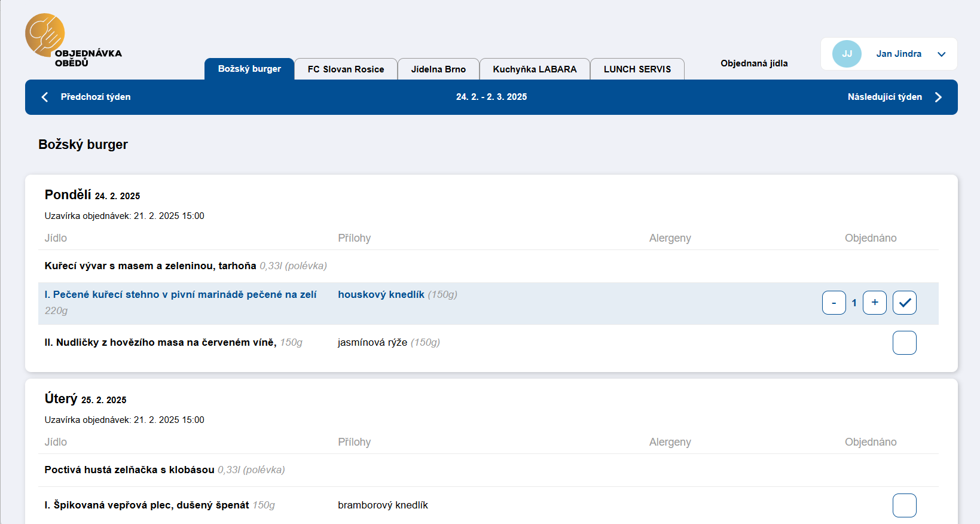Switch to the LUNCH SERVIS tab
This screenshot has width=980, height=524.
click(x=637, y=69)
